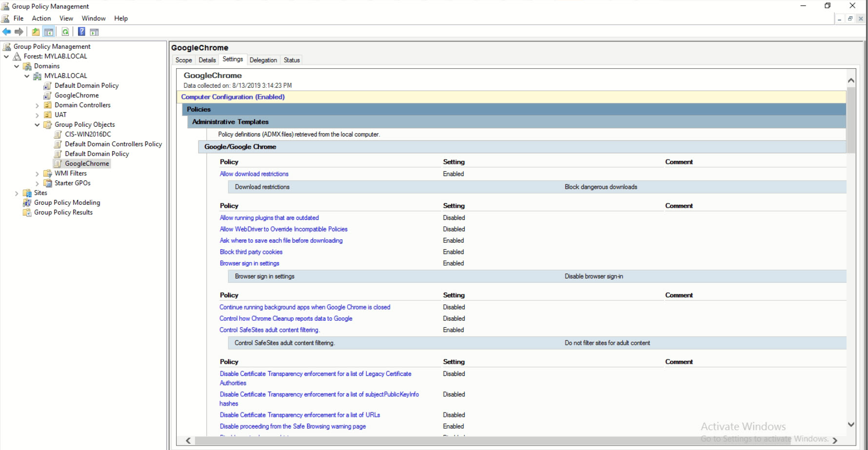Open the Help menu
This screenshot has width=868, height=450.
tap(121, 18)
